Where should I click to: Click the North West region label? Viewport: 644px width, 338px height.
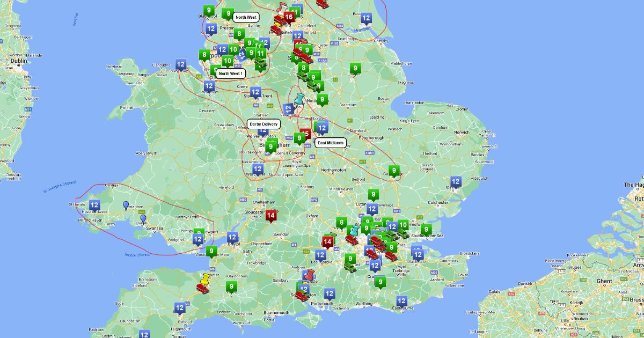pos(246,17)
